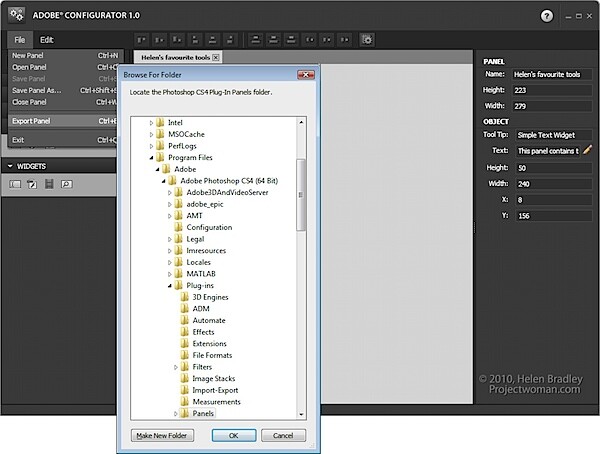Click the distribute bottom edges toolbar icon

pos(291,39)
